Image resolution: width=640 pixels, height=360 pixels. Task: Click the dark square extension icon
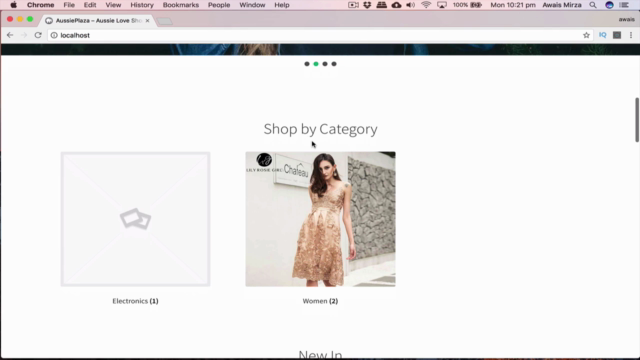tap(617, 35)
